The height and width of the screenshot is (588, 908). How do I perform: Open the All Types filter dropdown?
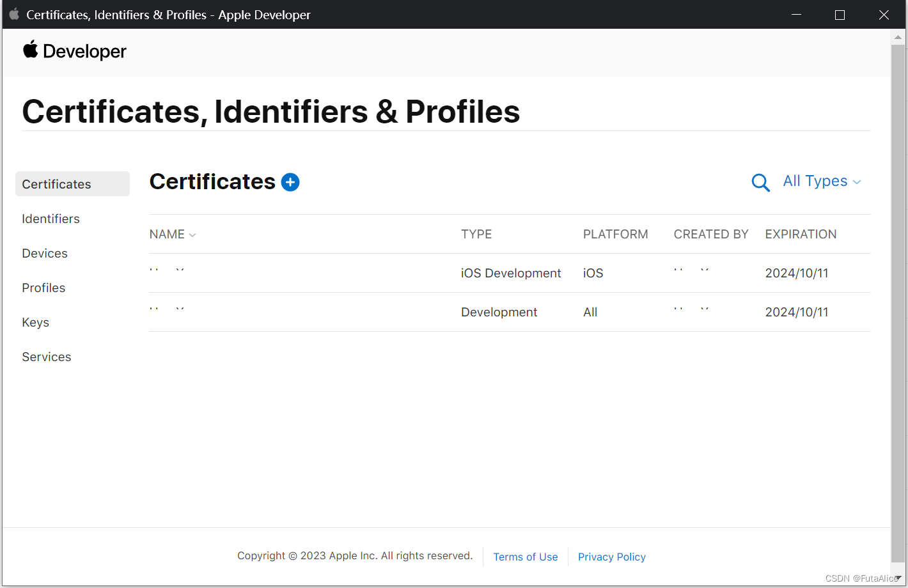point(822,182)
